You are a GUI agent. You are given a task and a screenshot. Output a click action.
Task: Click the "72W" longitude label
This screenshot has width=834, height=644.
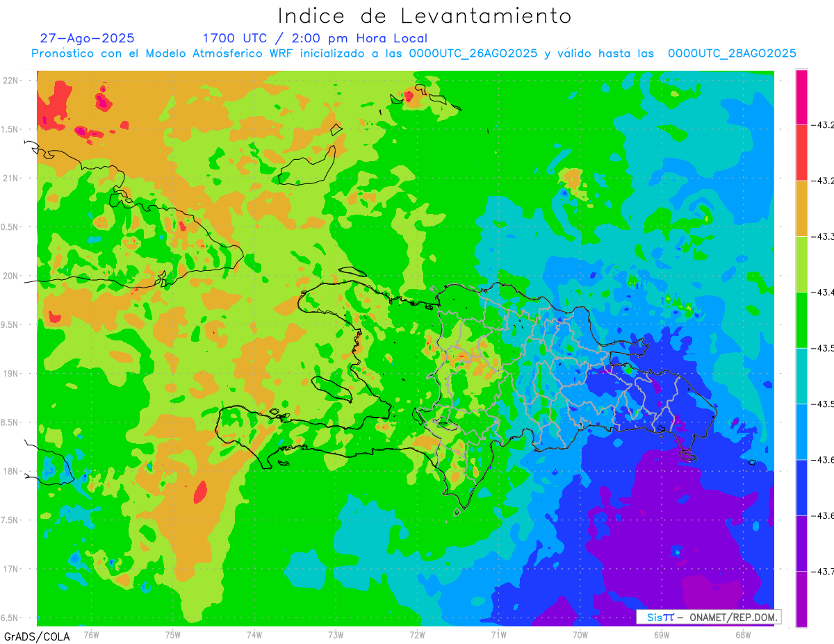click(417, 634)
